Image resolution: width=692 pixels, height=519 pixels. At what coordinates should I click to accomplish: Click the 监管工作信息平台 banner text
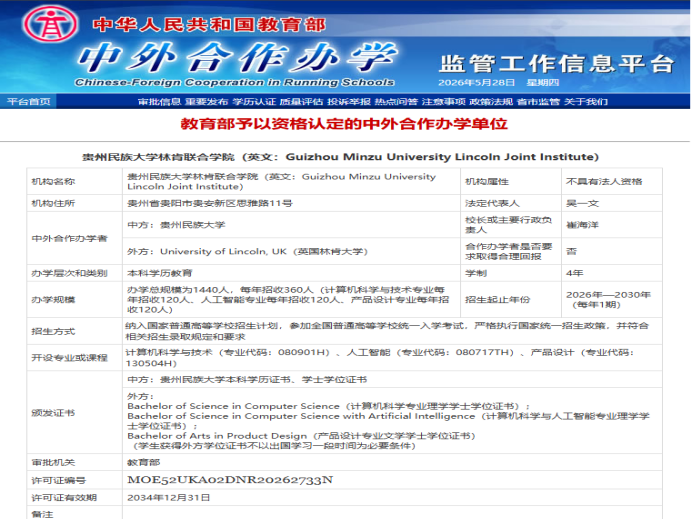[x=557, y=64]
